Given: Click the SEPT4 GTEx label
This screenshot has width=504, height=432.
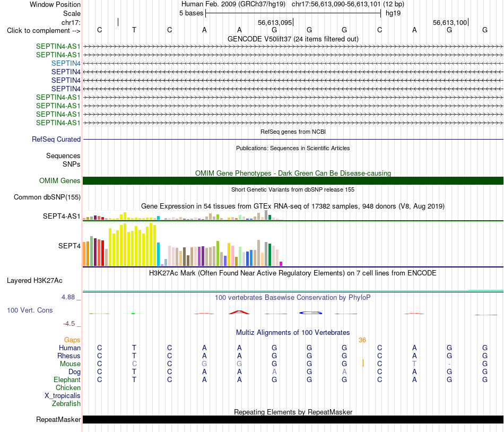Looking at the screenshot, I should pyautogui.click(x=69, y=246).
